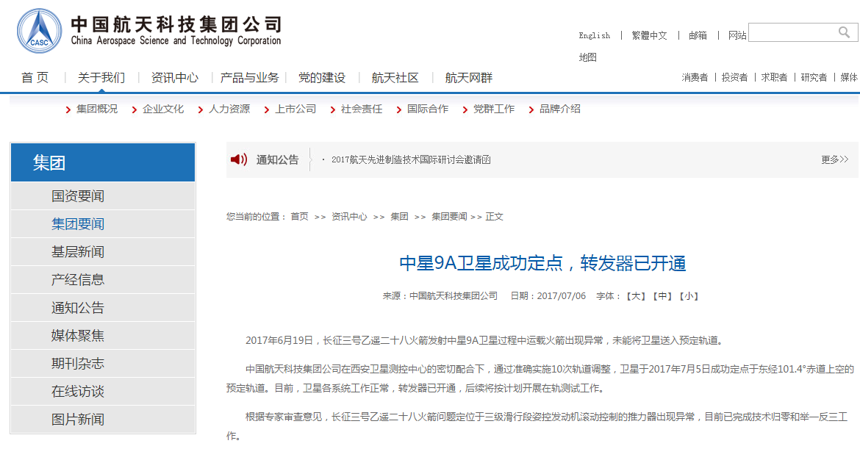Open 关于我们 navigation menu

click(101, 78)
